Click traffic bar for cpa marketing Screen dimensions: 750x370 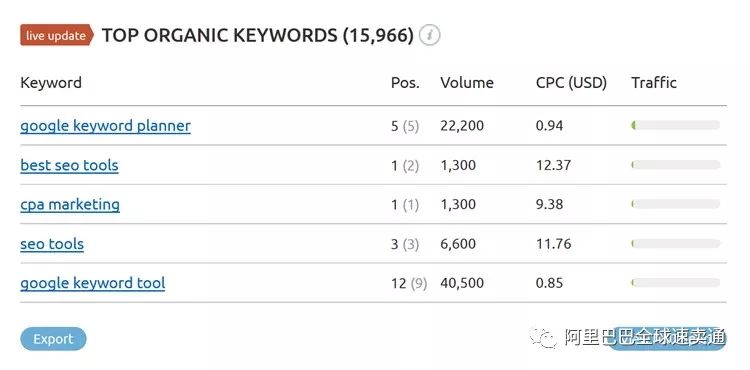coord(675,204)
